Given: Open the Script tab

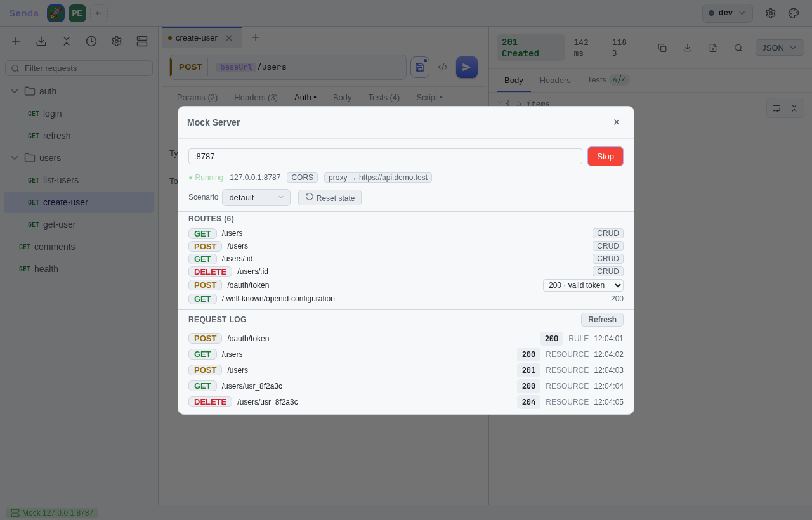Looking at the screenshot, I should click(x=429, y=97).
